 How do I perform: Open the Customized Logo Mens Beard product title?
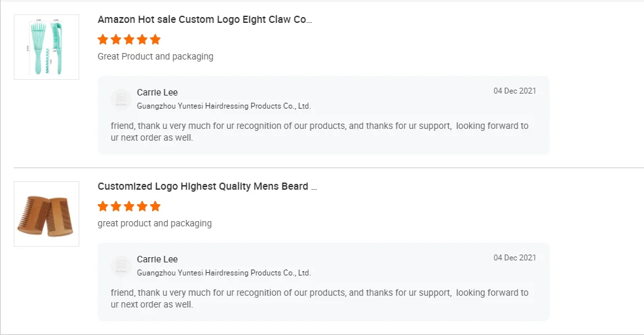(x=207, y=186)
